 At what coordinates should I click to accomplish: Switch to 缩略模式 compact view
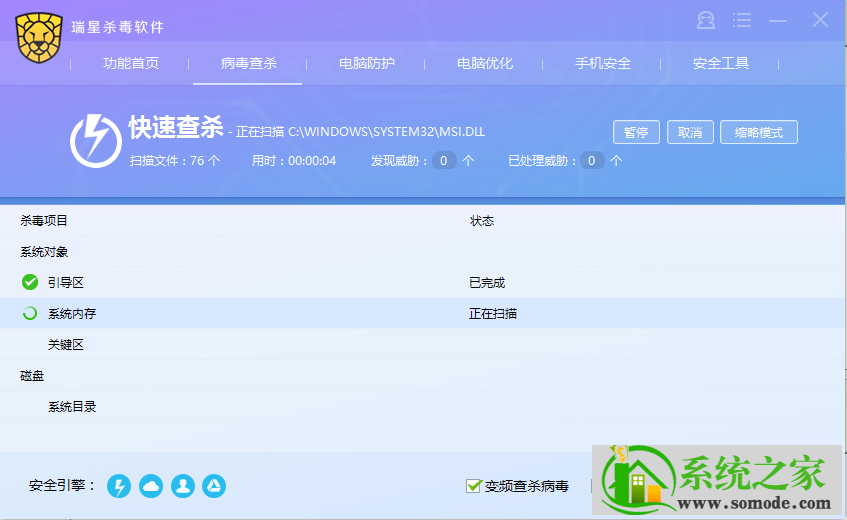pos(759,132)
